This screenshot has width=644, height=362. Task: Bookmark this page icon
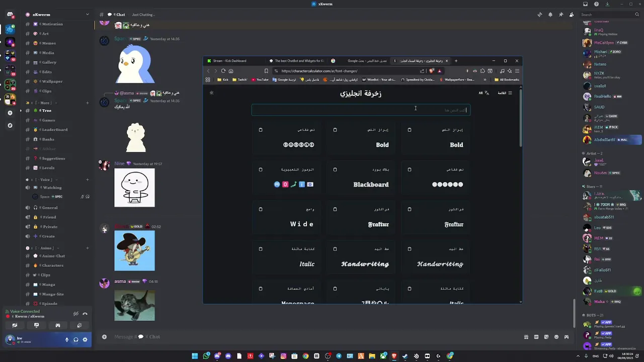click(x=266, y=71)
